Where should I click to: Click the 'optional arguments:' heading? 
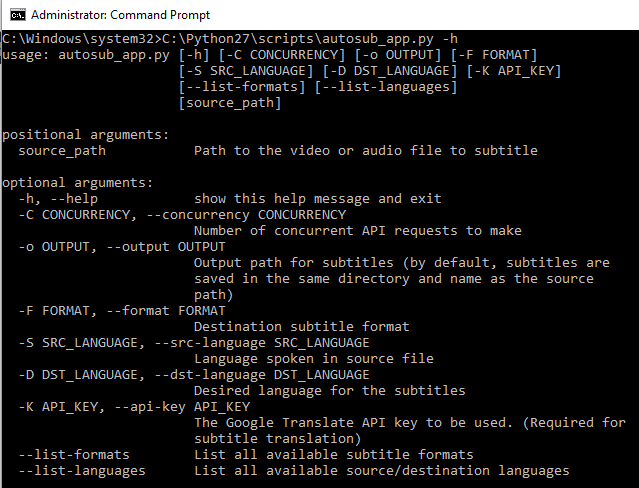click(x=78, y=182)
